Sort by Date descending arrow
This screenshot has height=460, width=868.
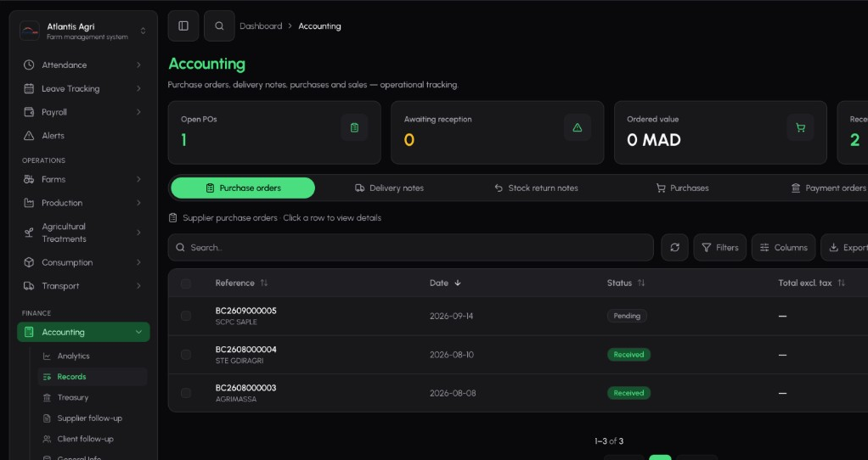click(458, 283)
